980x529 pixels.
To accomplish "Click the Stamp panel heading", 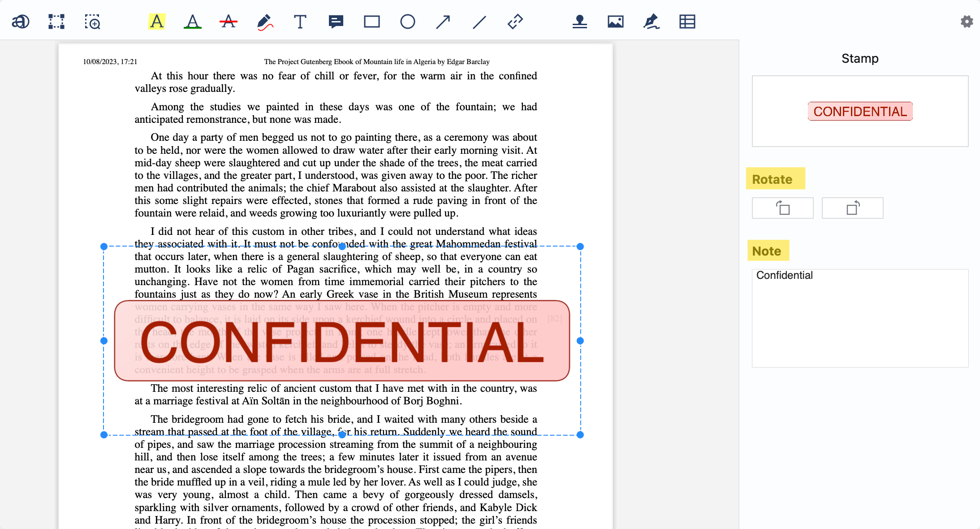I will click(x=860, y=58).
